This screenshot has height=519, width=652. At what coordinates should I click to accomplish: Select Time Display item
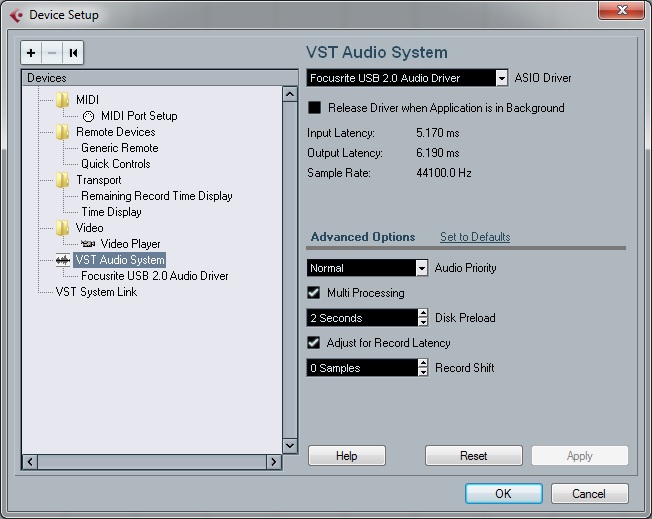[x=111, y=212]
